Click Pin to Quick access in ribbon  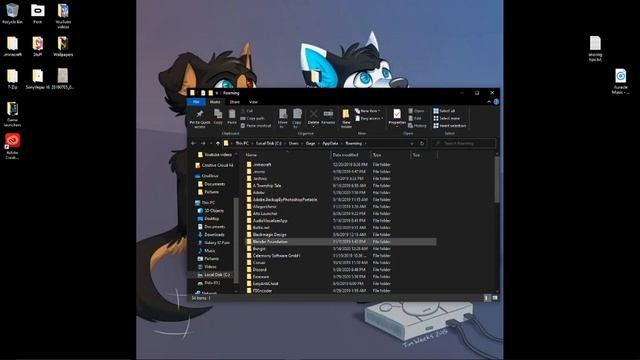(x=200, y=118)
